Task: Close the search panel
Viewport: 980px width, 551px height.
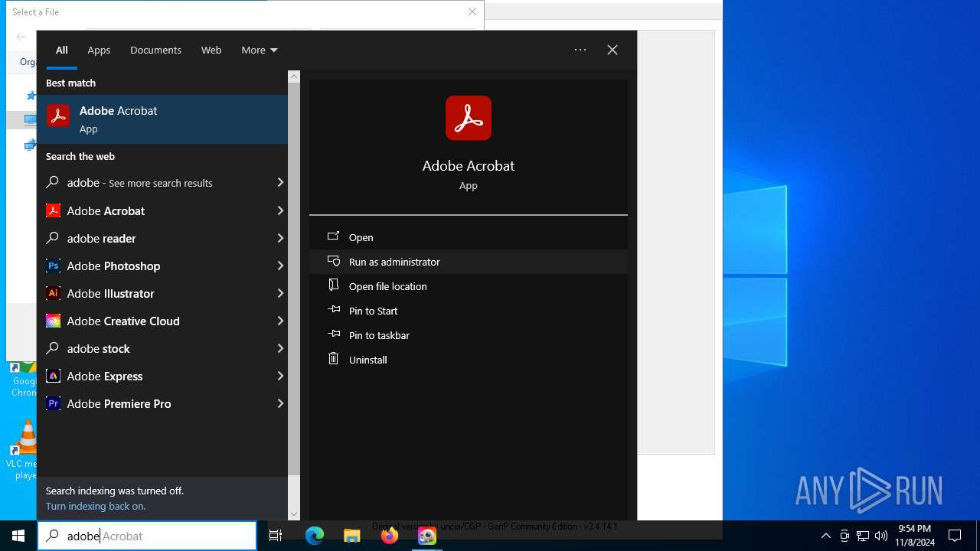Action: (612, 50)
